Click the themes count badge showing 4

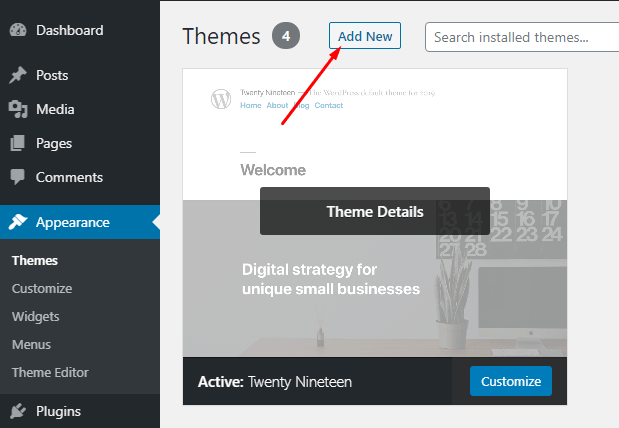tap(286, 36)
